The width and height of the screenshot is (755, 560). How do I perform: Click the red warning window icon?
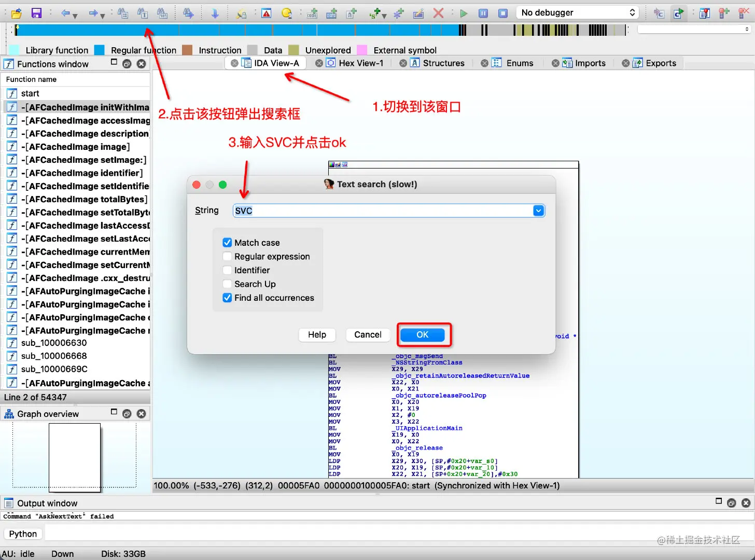point(267,13)
